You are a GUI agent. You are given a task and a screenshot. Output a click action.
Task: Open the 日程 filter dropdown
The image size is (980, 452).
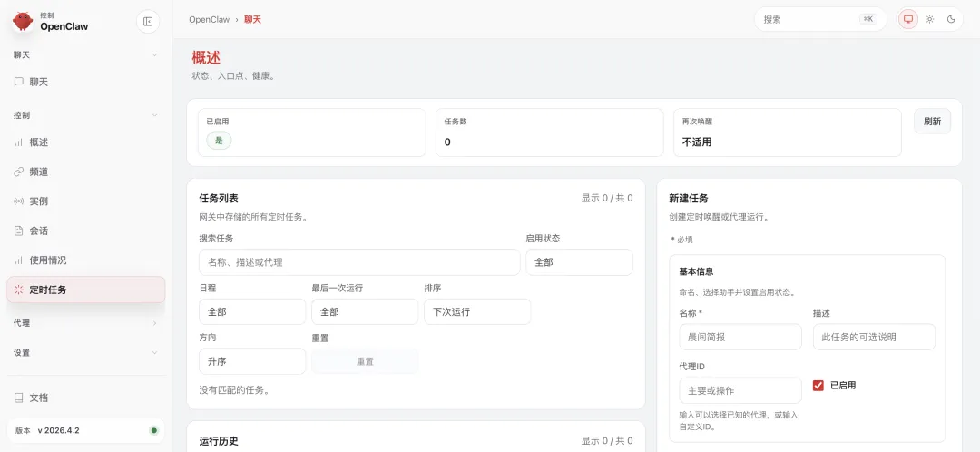(252, 312)
